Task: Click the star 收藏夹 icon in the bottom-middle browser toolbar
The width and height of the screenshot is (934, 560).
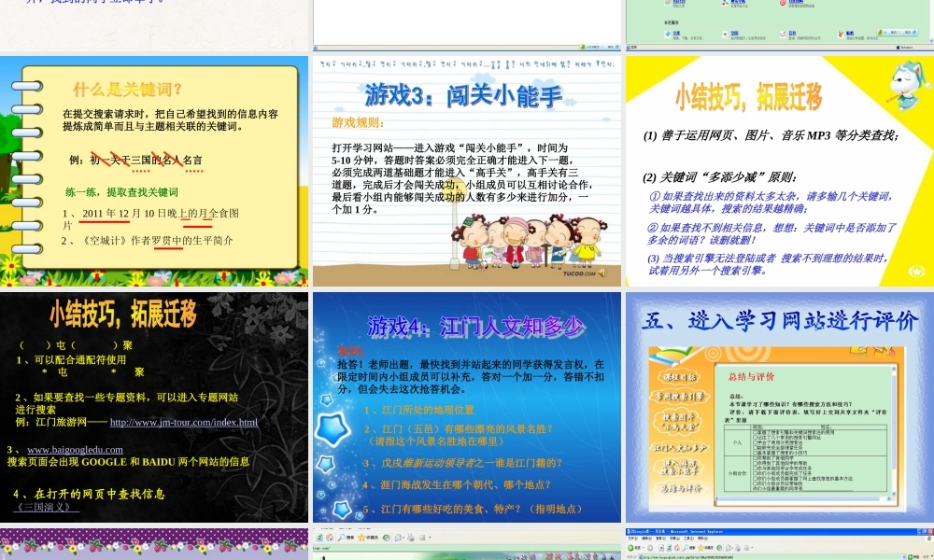Action: pos(361,538)
